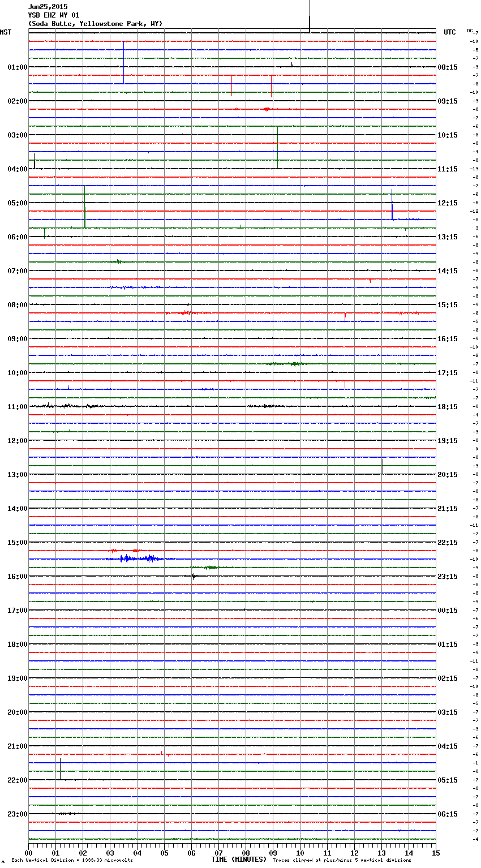The height and width of the screenshot is (868, 481).
Task: Select the 13:00 MST hour label
Action: (x=18, y=475)
